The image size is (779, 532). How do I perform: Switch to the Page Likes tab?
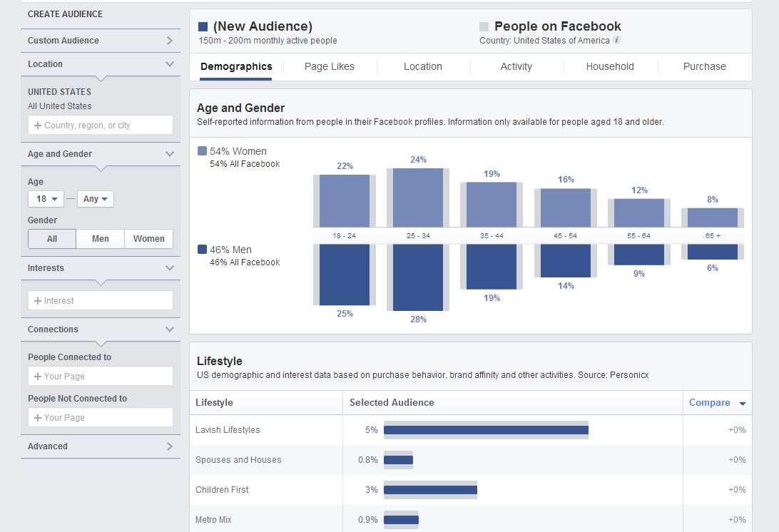click(x=330, y=66)
